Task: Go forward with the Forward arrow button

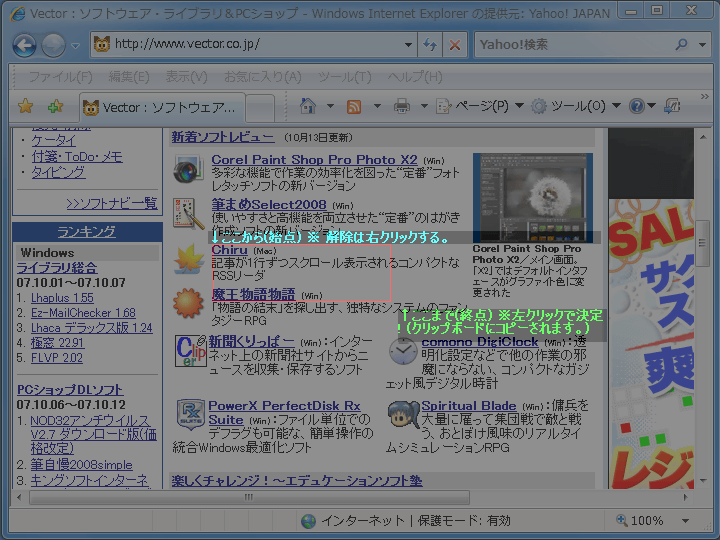Action: point(53,45)
